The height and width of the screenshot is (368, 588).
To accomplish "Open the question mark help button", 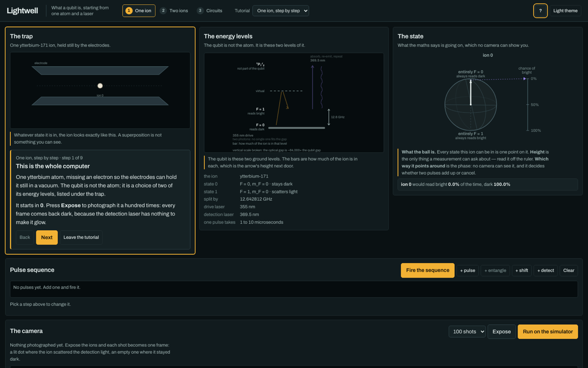I will [540, 10].
